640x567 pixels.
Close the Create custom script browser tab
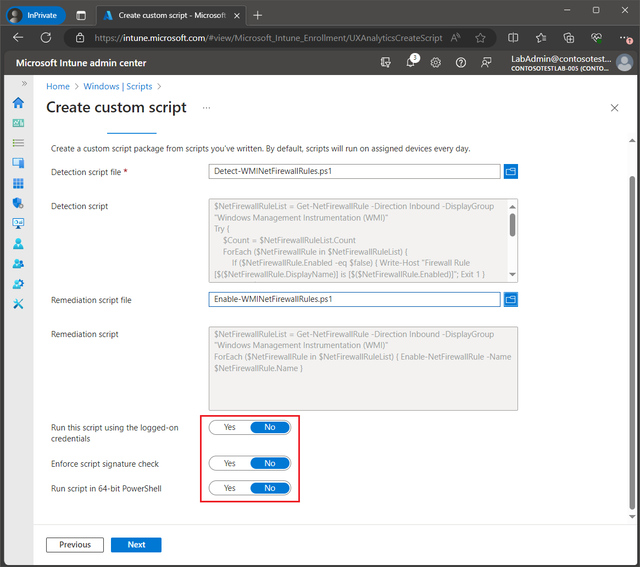237,16
